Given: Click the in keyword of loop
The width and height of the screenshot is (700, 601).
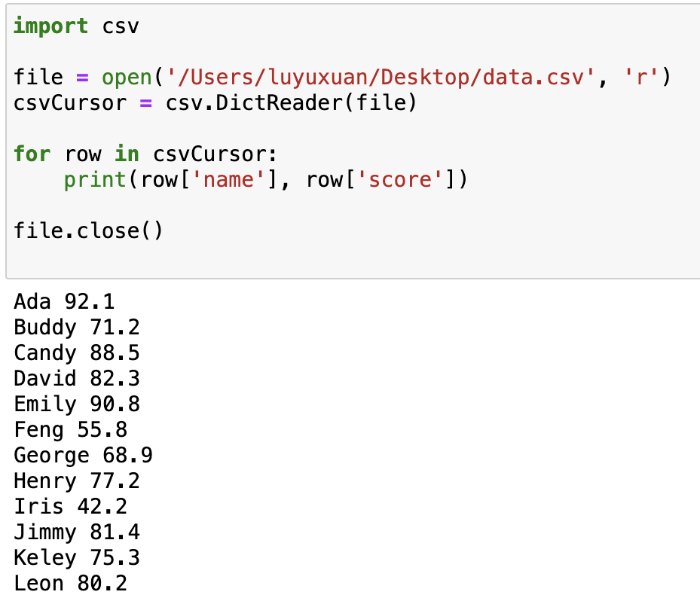Looking at the screenshot, I should 127,154.
